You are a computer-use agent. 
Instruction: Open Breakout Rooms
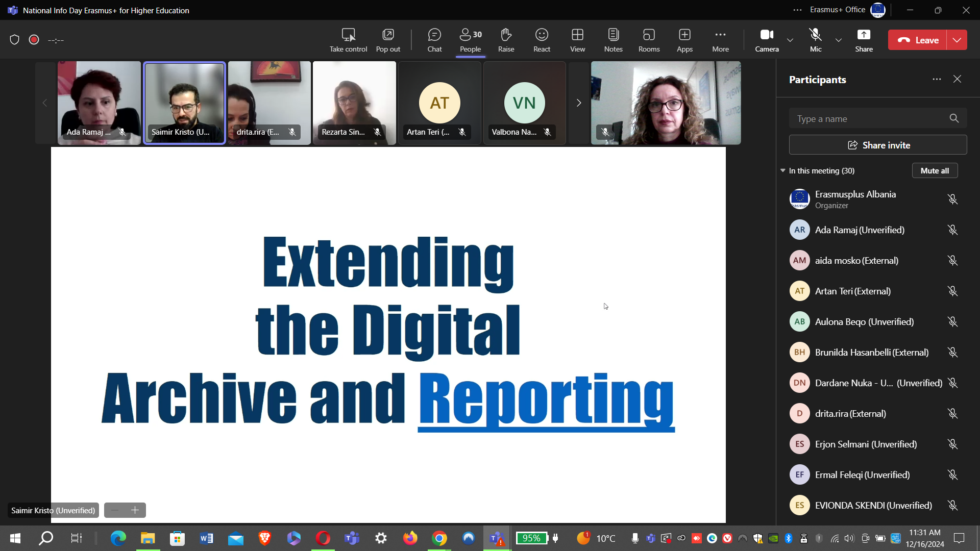coord(649,40)
